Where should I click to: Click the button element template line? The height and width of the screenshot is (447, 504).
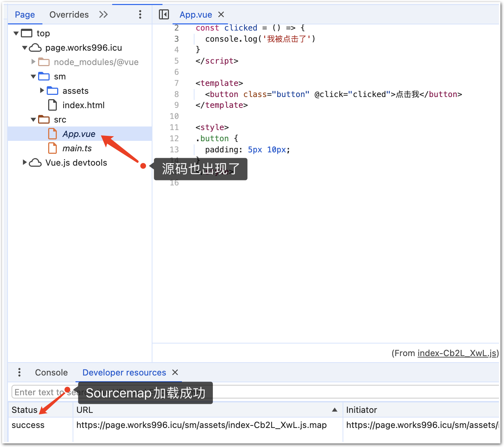click(x=334, y=94)
